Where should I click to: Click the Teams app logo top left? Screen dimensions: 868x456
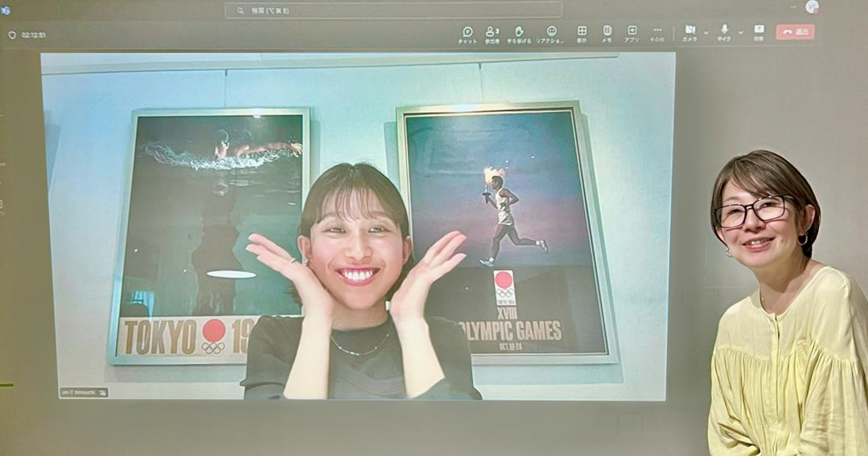click(x=6, y=10)
